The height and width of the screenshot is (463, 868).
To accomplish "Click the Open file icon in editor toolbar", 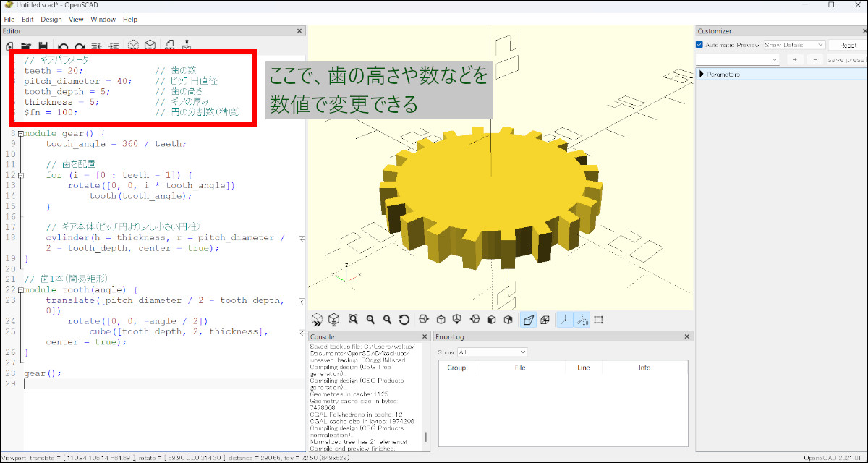I will click(26, 45).
